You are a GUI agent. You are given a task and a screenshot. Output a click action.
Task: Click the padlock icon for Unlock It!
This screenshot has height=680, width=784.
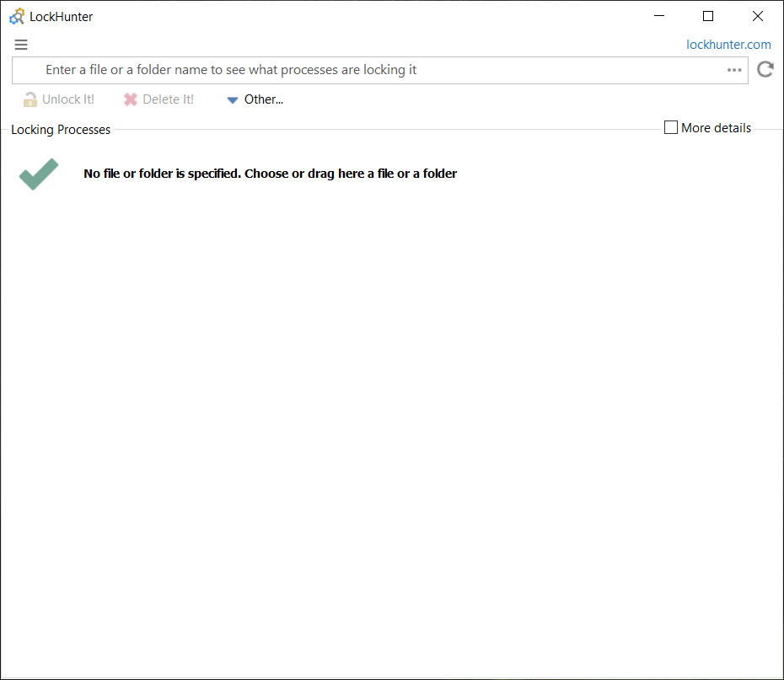30,99
